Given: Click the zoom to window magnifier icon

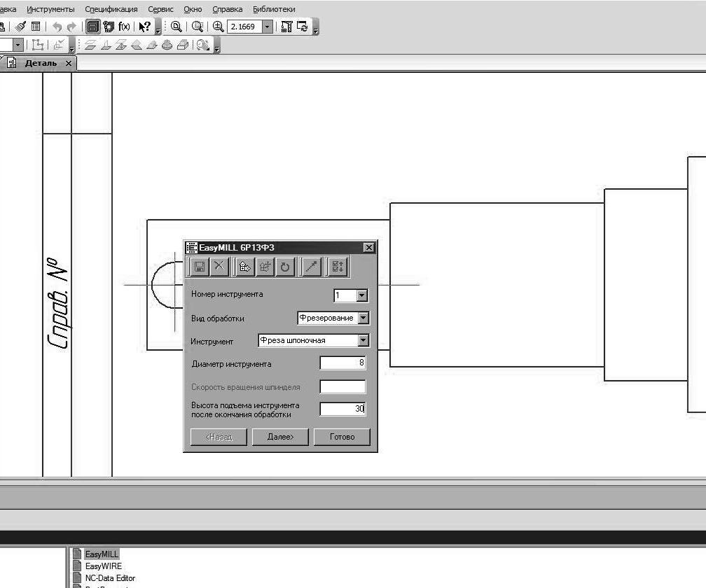Looking at the screenshot, I should 176,27.
